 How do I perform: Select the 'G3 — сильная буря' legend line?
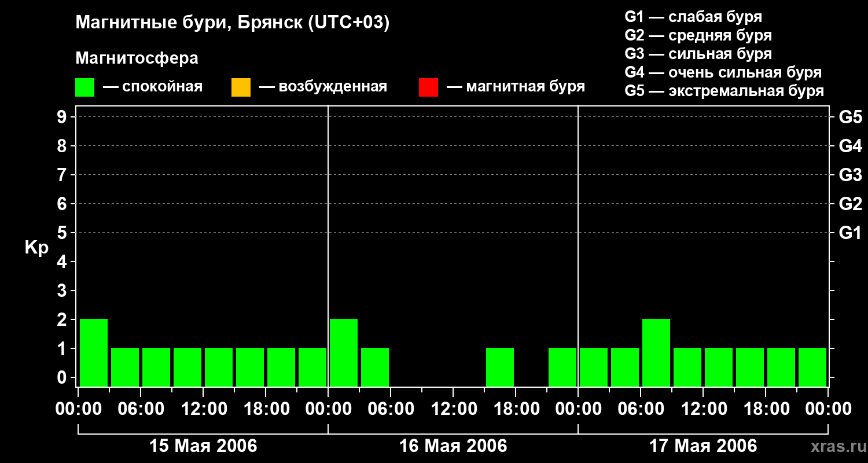[x=698, y=54]
